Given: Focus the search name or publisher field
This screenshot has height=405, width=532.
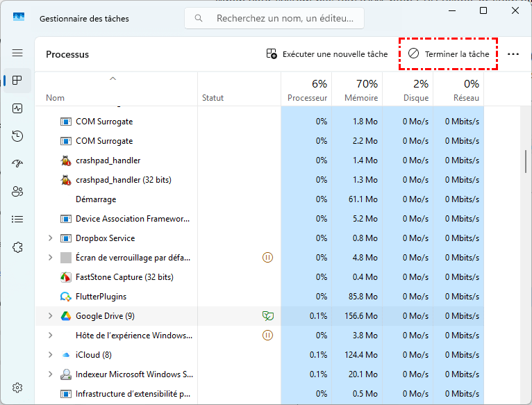Looking at the screenshot, I should coord(274,18).
